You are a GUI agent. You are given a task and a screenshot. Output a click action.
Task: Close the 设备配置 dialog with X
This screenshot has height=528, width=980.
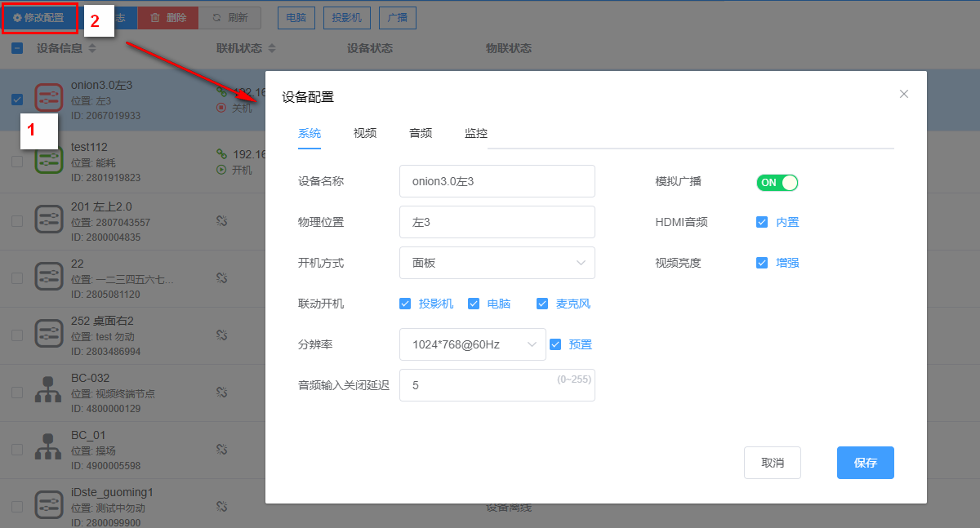(904, 94)
